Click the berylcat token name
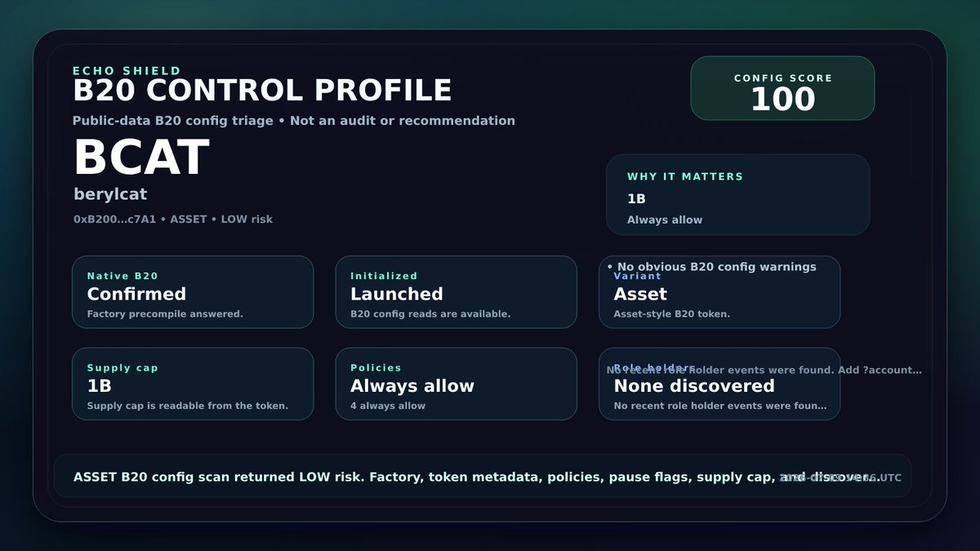The image size is (980, 551). 110,195
